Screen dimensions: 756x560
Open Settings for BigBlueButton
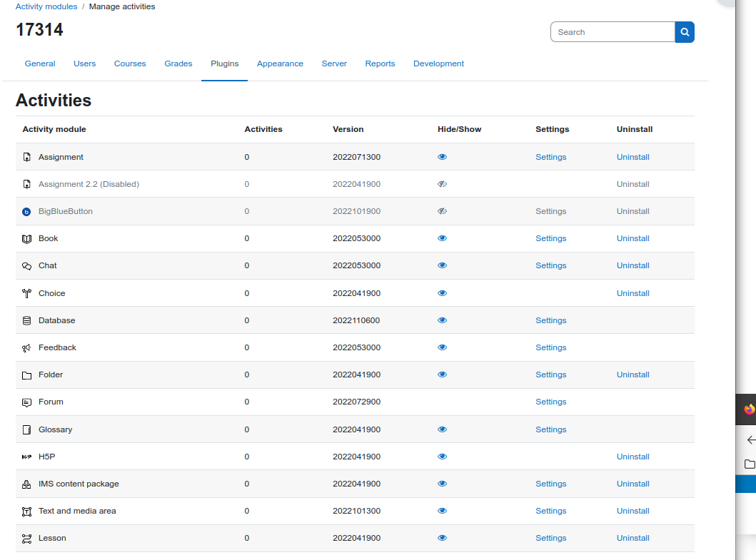coord(550,211)
